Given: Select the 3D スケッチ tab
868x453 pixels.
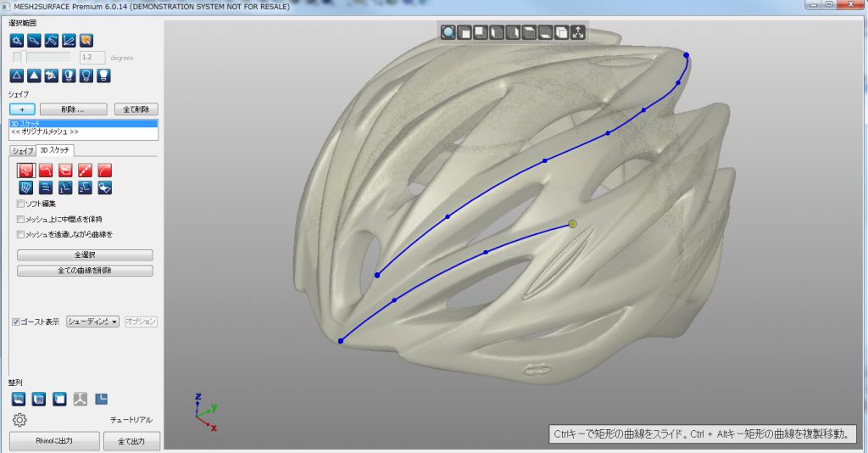Looking at the screenshot, I should pos(56,150).
